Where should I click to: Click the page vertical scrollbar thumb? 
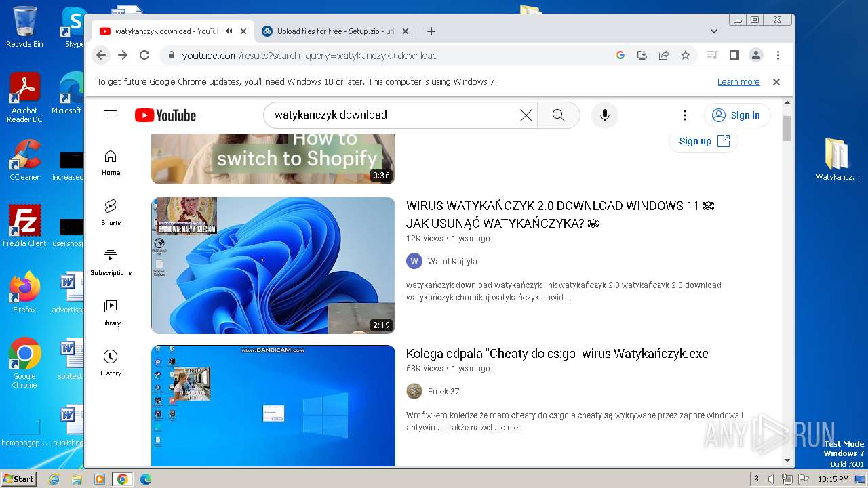pos(787,128)
